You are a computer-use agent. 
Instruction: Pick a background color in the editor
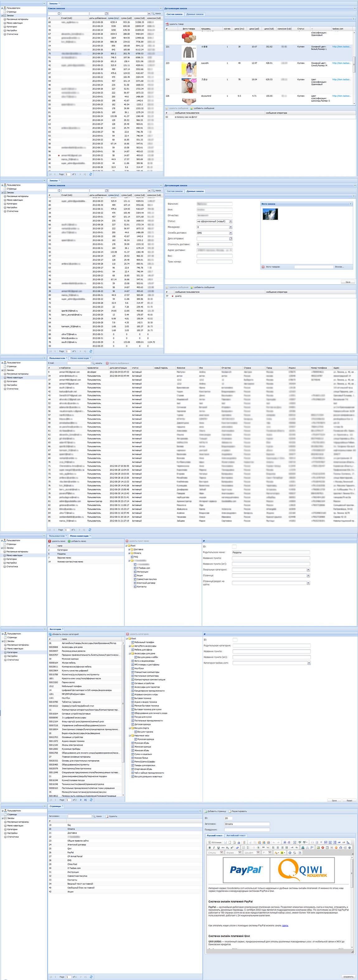(283, 853)
